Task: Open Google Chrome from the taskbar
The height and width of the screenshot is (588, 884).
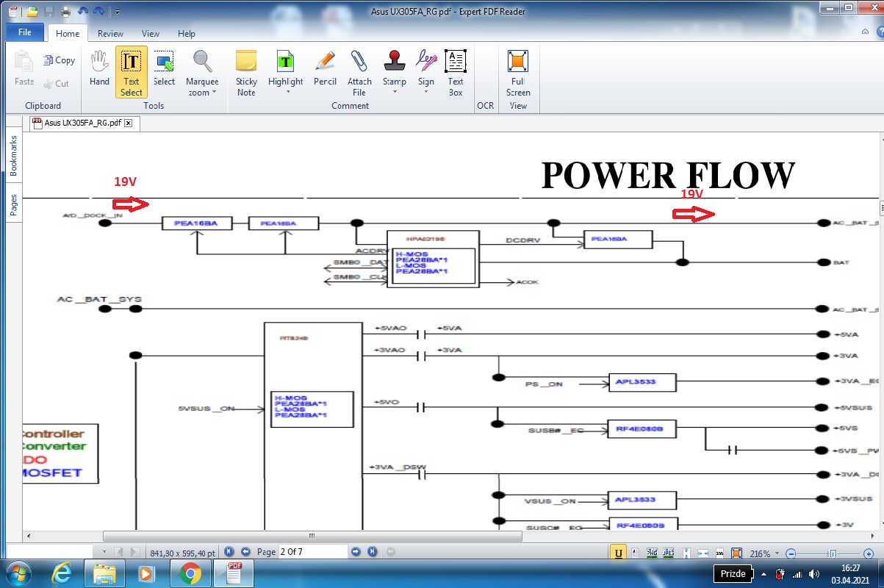Action: tap(190, 573)
